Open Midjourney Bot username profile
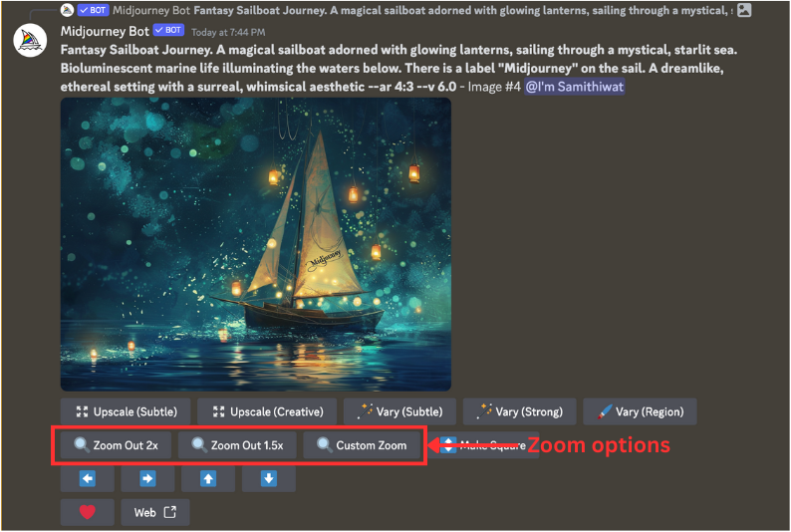 pos(105,31)
